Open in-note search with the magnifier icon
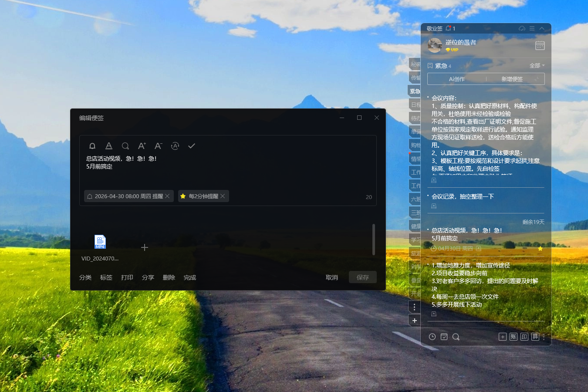 pos(125,146)
